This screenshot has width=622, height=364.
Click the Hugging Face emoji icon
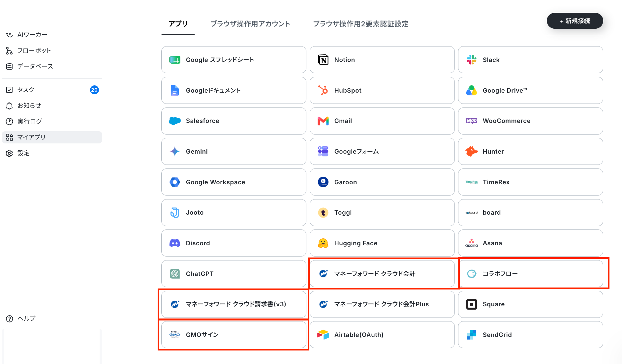323,243
